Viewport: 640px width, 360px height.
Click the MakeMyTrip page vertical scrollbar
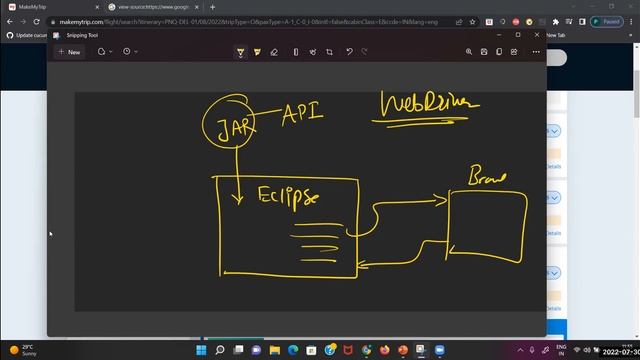point(636,93)
